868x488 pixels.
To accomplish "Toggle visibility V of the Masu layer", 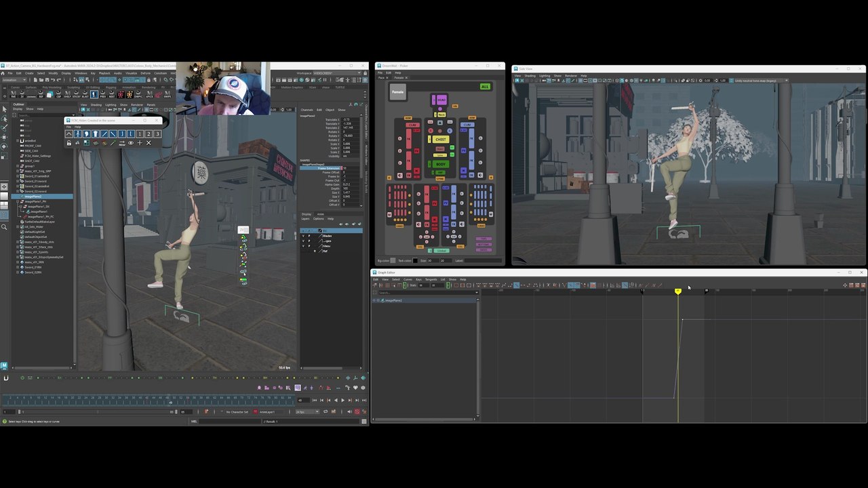I will click(x=304, y=246).
